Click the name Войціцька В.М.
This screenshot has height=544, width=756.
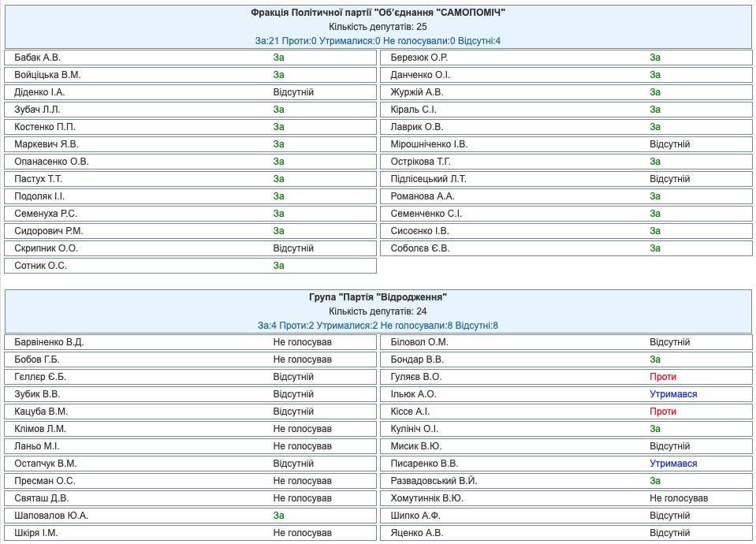click(x=48, y=75)
